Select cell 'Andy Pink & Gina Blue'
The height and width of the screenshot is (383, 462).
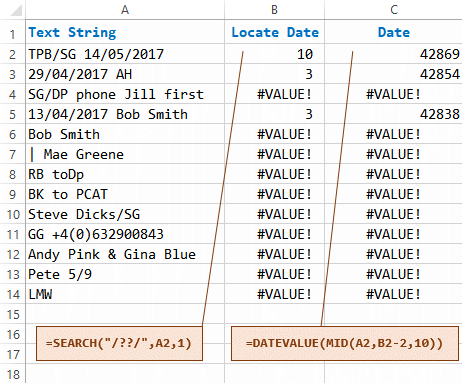(125, 254)
